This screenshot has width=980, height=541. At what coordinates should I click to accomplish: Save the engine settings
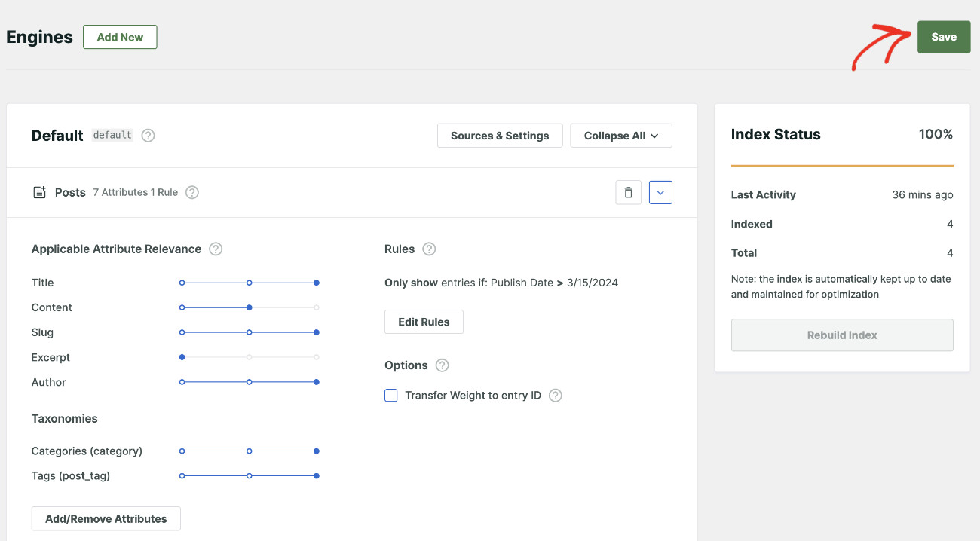click(944, 37)
